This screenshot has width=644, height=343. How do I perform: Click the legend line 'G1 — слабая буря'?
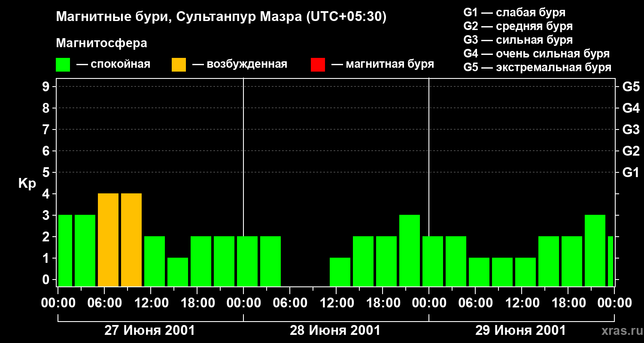(x=514, y=12)
